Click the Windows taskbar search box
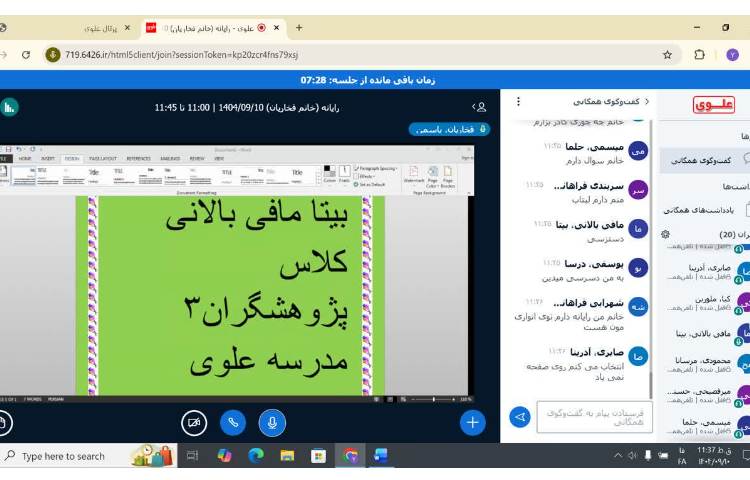 88,456
